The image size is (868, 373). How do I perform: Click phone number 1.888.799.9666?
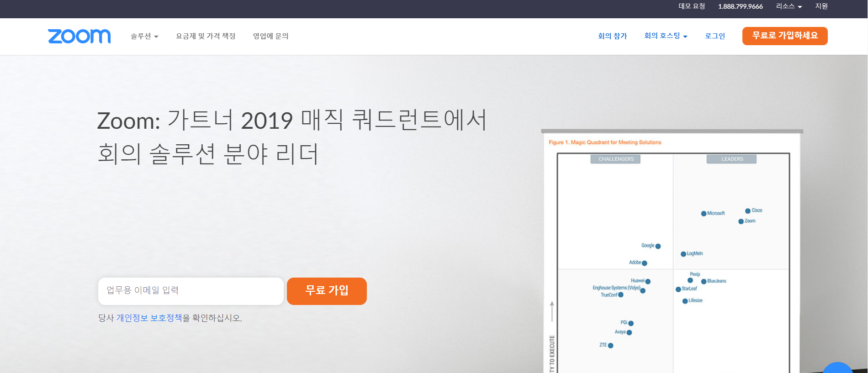point(741,6)
